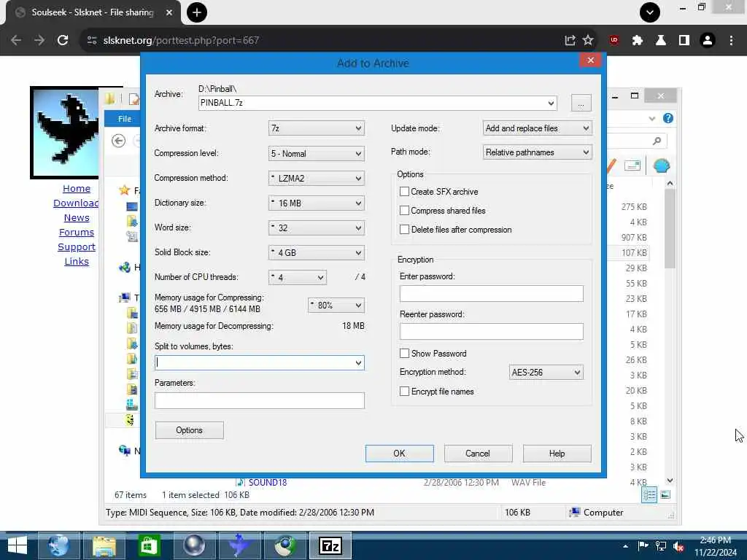Open a new browser tab
Viewport: 747px width, 560px height.
click(x=197, y=12)
